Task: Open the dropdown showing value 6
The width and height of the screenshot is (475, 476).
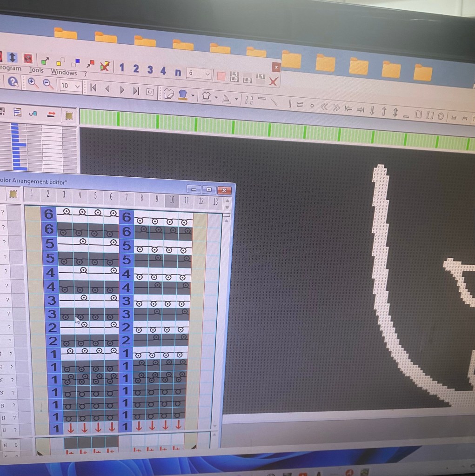Action: tap(207, 74)
